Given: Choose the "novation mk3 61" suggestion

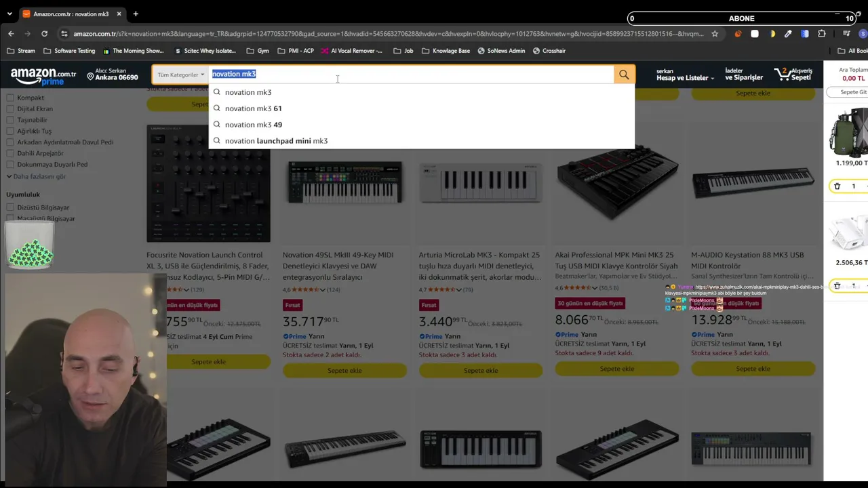Looking at the screenshot, I should pos(422,108).
